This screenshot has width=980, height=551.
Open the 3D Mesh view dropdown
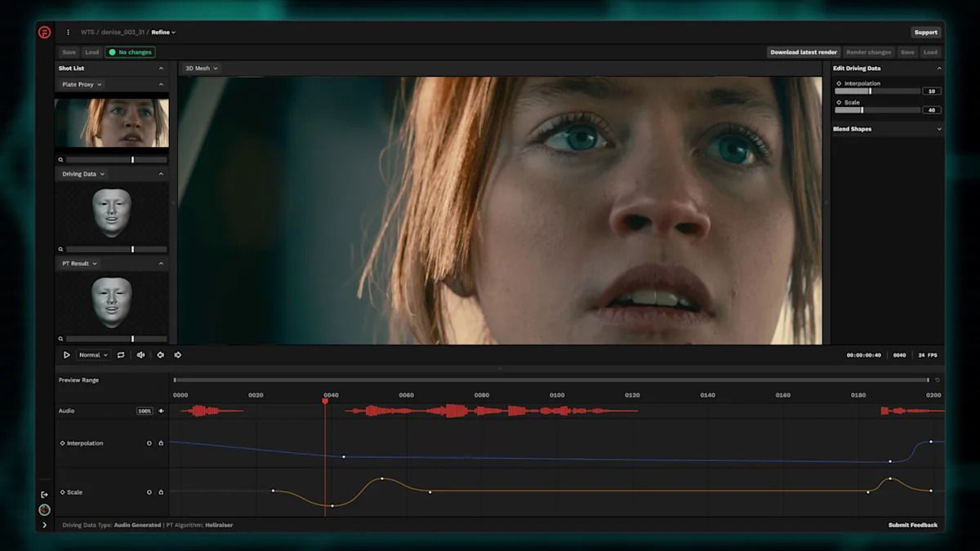[x=201, y=68]
